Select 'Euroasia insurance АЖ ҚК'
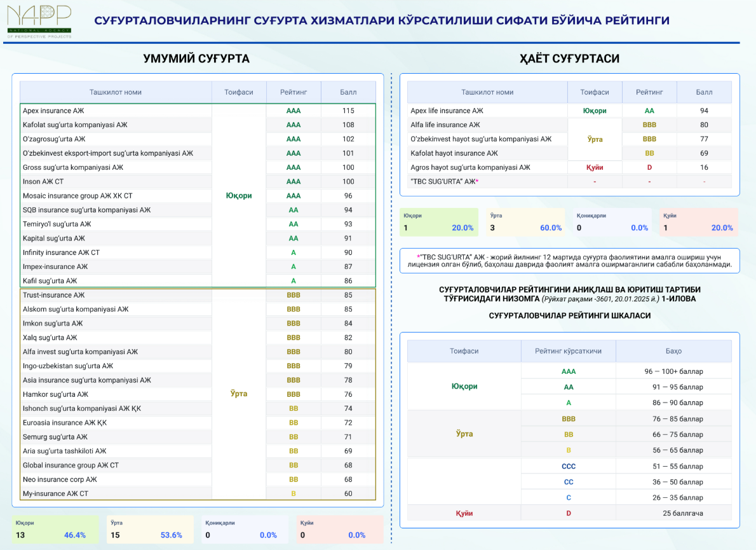Screen dimensions: 756x550 point(65,423)
